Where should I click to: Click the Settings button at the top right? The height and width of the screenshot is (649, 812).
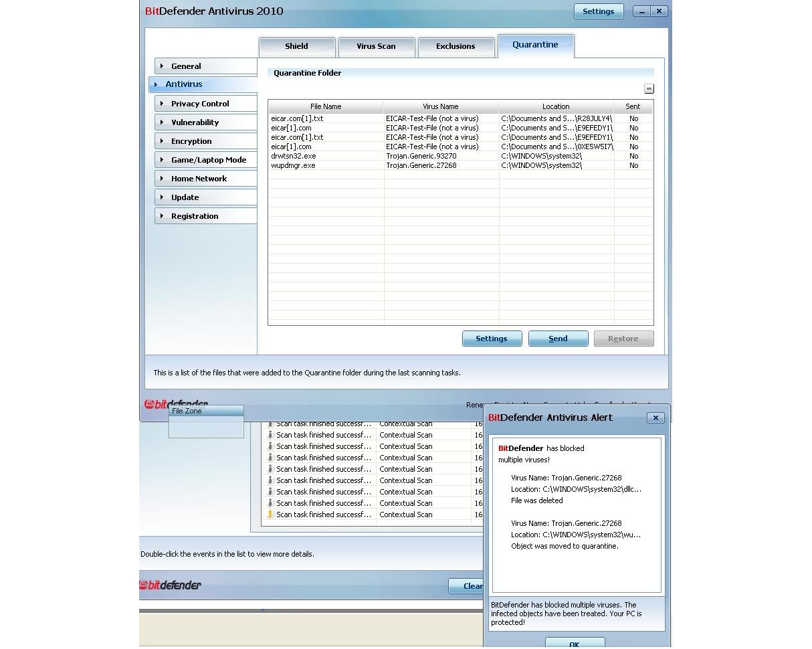(599, 11)
